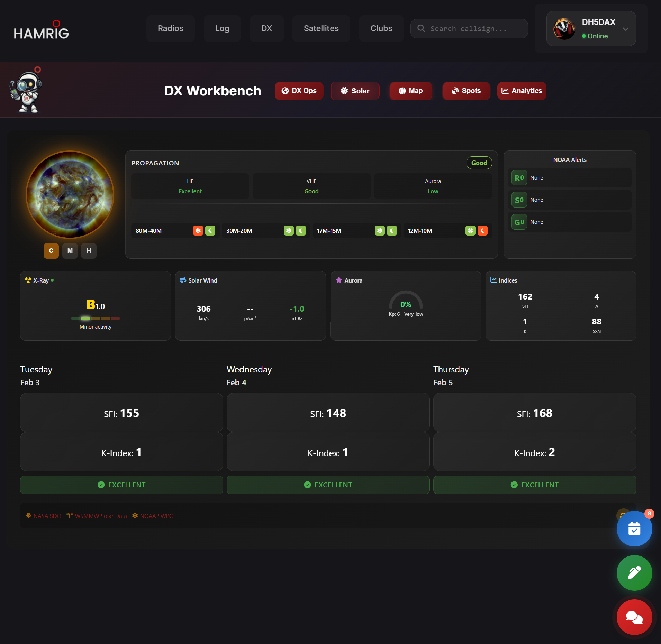This screenshot has height=644, width=661.
Task: Click the green pencil edit button
Action: [x=634, y=573]
